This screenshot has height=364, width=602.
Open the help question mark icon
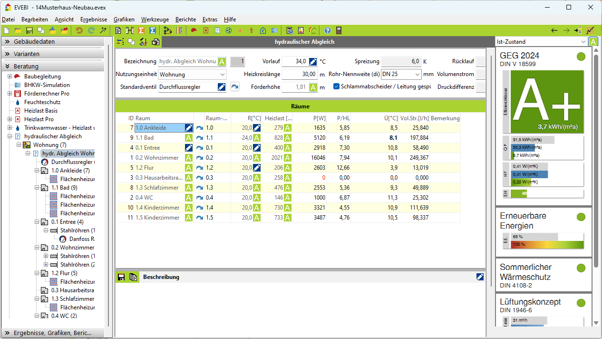coord(328,30)
